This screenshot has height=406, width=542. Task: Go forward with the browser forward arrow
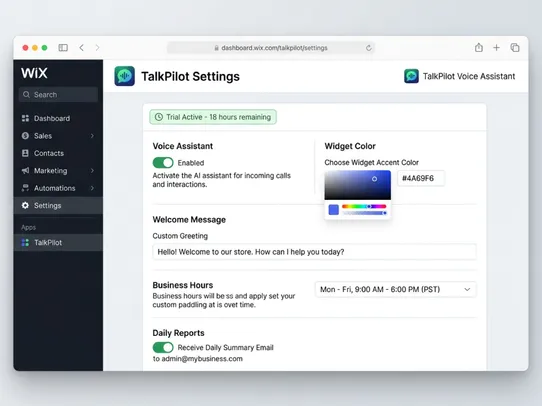[97, 47]
